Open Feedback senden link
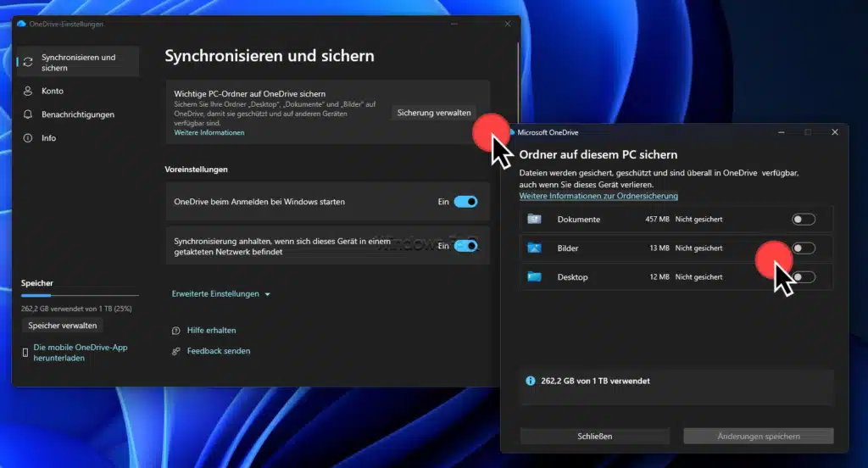The height and width of the screenshot is (468, 868). coord(219,351)
